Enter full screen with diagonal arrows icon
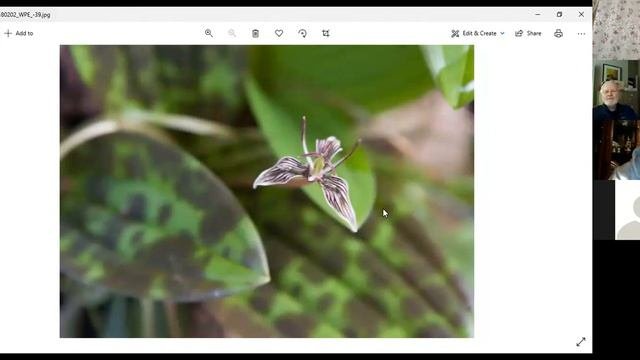Screen dimensions: 640x360 pyautogui.click(x=581, y=342)
